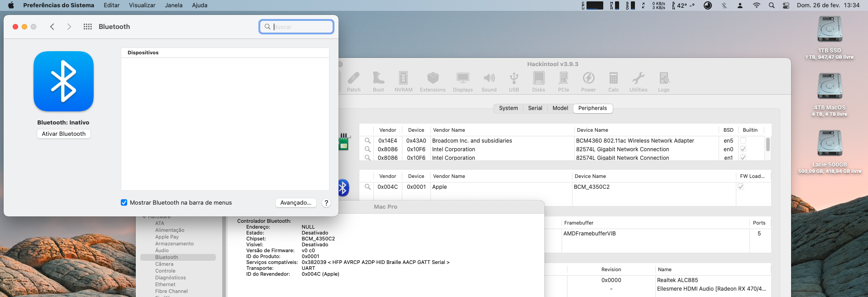Open the USB section in Hackintool
868x297 pixels.
[514, 82]
